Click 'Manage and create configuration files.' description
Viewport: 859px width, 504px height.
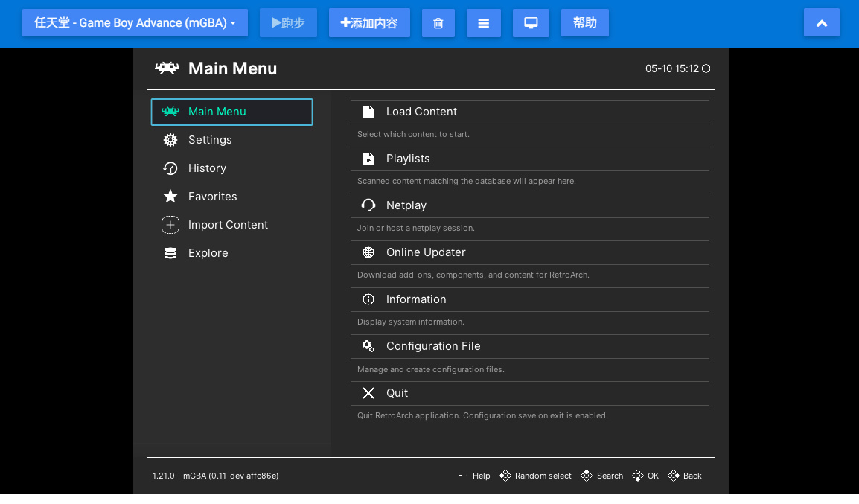click(430, 369)
